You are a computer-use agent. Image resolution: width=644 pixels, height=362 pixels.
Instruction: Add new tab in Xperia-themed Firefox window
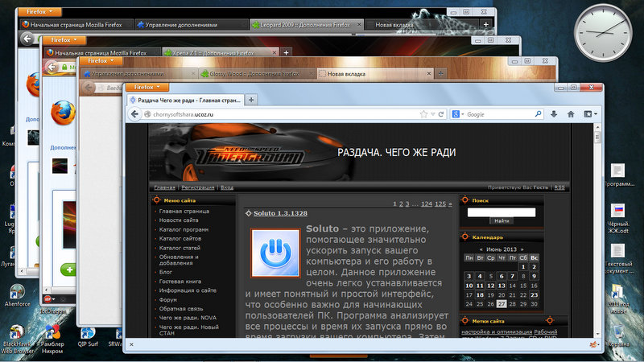(x=286, y=52)
